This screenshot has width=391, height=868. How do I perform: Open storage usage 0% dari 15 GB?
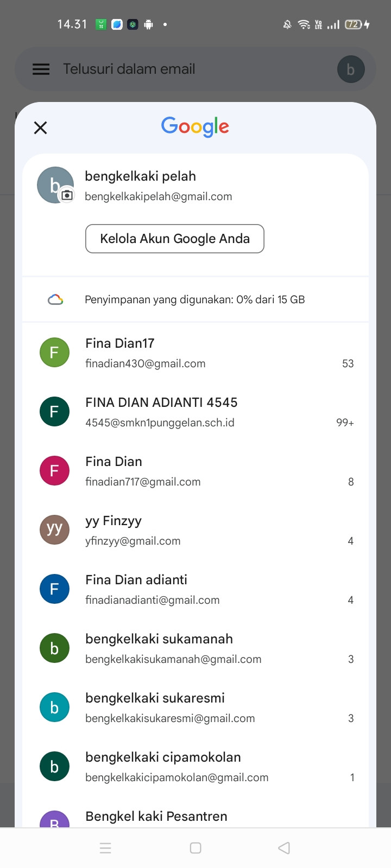(x=194, y=299)
